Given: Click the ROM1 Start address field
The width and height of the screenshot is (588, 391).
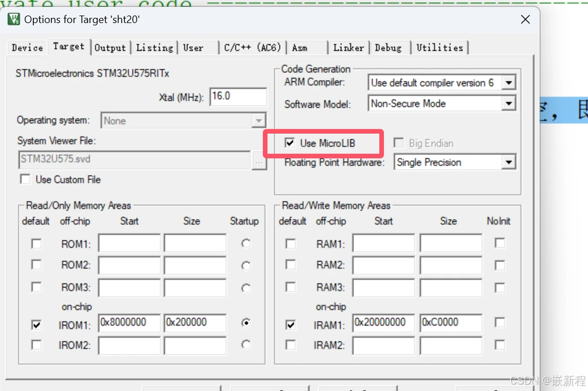Looking at the screenshot, I should coord(129,243).
